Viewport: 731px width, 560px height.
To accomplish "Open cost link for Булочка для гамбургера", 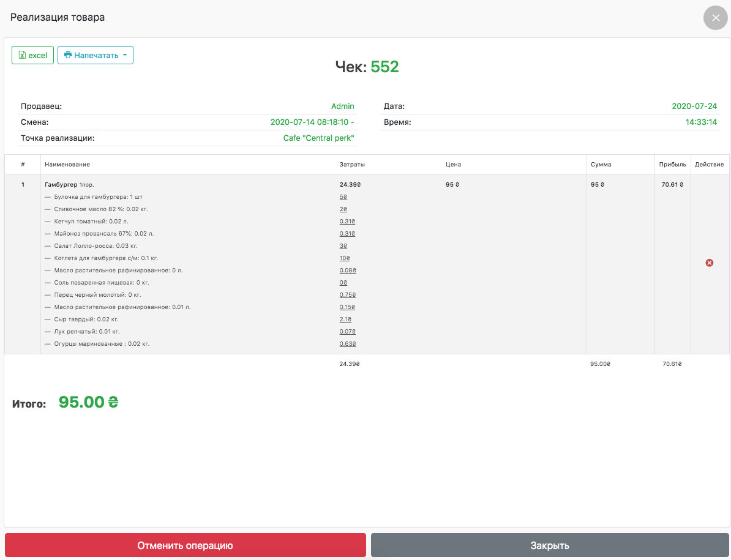I will tap(343, 197).
